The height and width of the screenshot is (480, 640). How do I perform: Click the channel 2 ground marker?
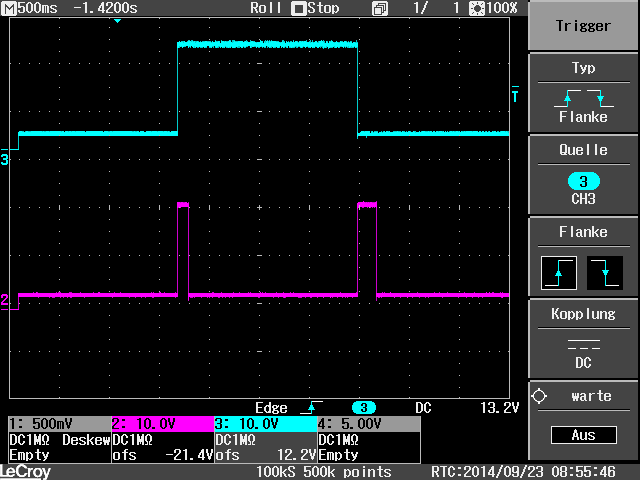(x=4, y=300)
